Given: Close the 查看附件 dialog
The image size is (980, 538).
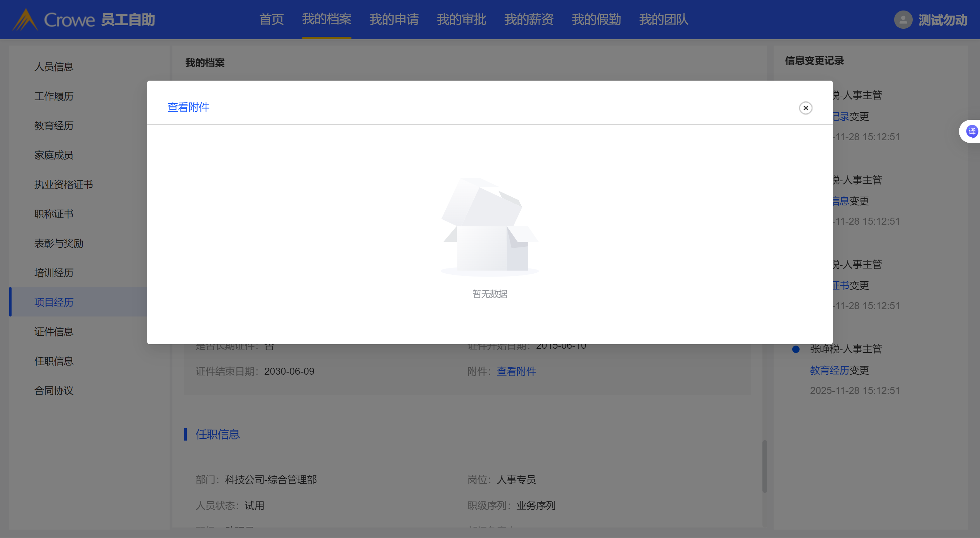Looking at the screenshot, I should pos(806,108).
